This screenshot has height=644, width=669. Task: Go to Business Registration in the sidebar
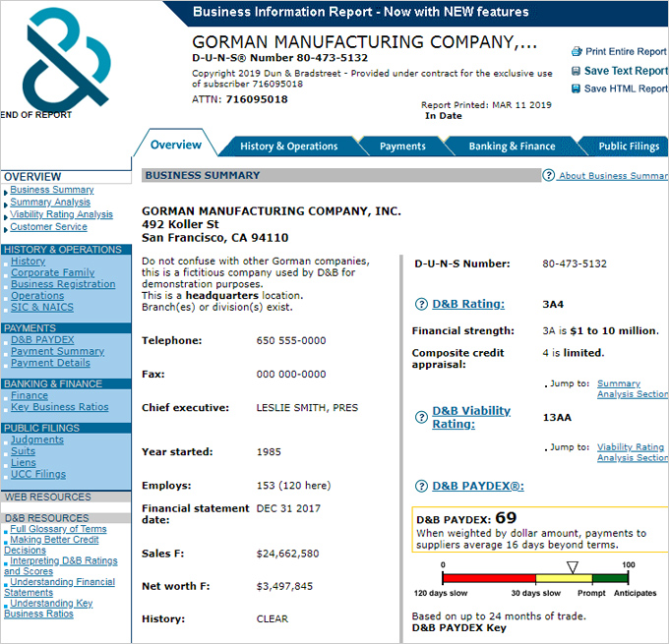tap(63, 284)
